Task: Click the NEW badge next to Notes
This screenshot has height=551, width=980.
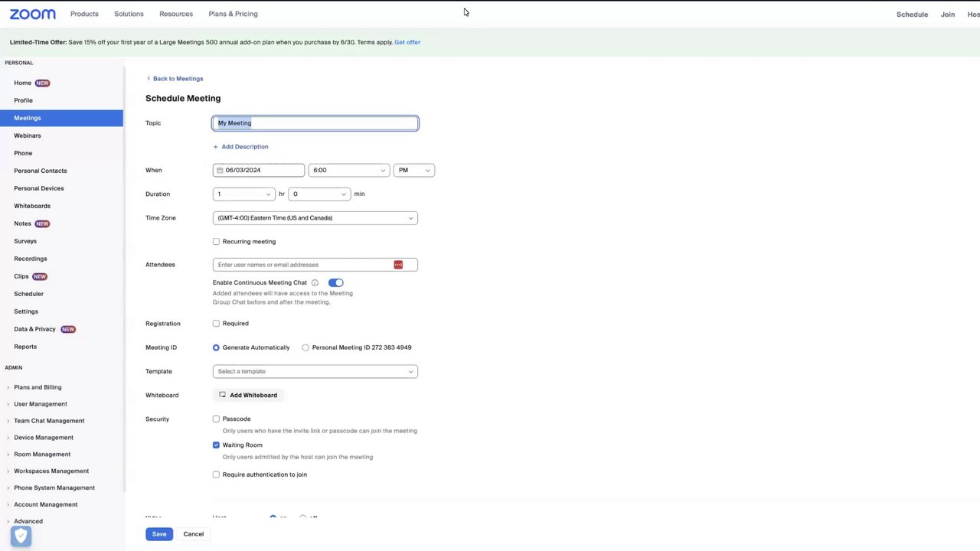Action: pos(42,223)
